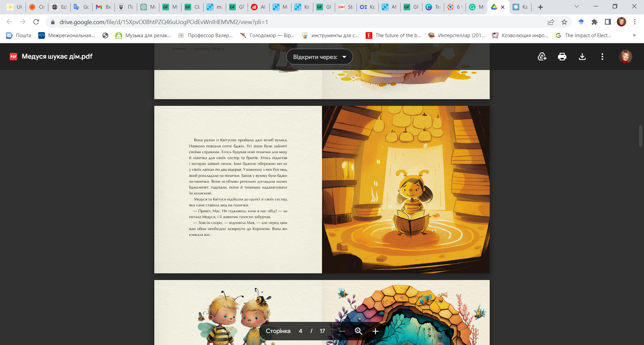
Task: Open 'The Impact of Elect...' bookmark
Action: click(x=583, y=36)
